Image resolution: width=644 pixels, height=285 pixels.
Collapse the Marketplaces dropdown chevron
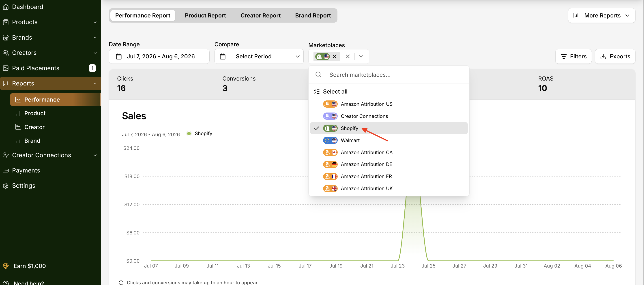[x=361, y=56]
